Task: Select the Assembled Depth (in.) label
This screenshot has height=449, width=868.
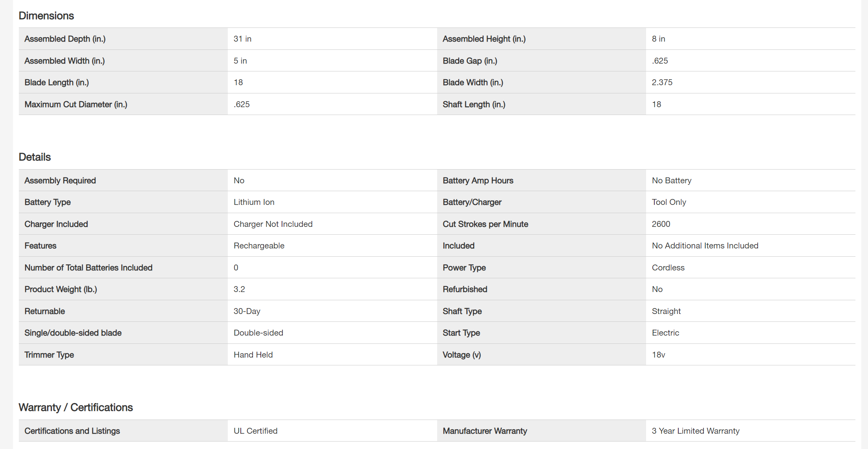Action: (x=65, y=39)
